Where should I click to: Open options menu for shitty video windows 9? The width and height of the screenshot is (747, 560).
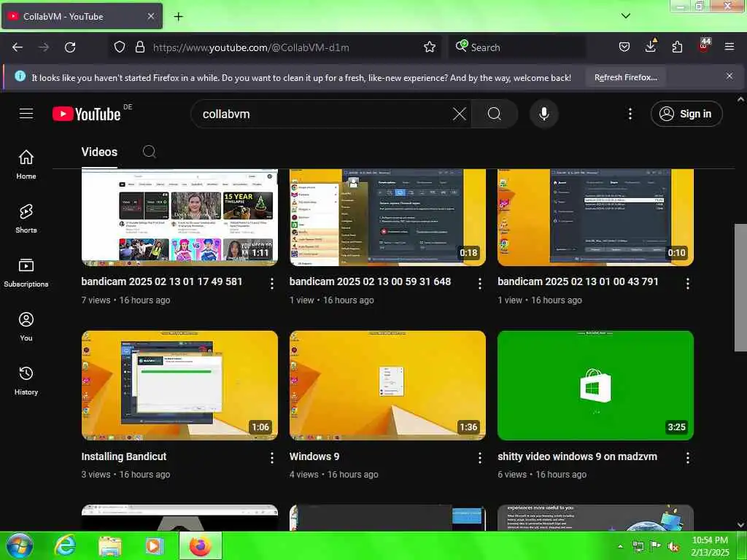pos(687,458)
